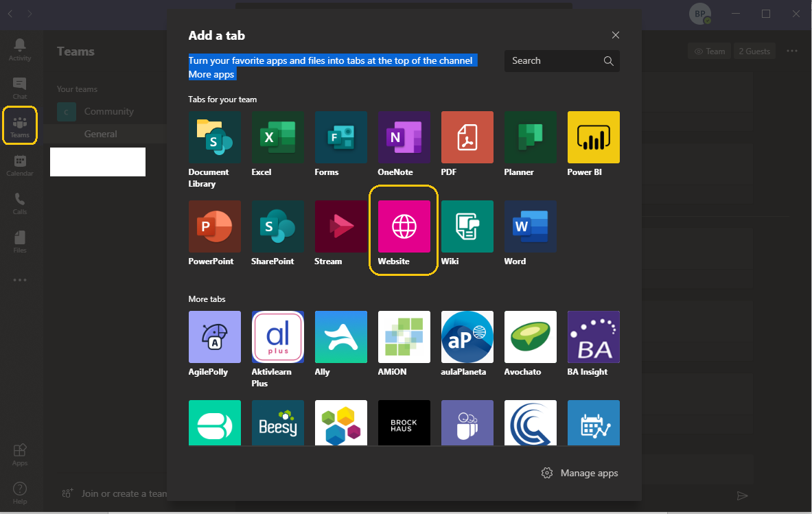This screenshot has height=514, width=812.
Task: Open the BP profile avatar
Action: [699, 14]
